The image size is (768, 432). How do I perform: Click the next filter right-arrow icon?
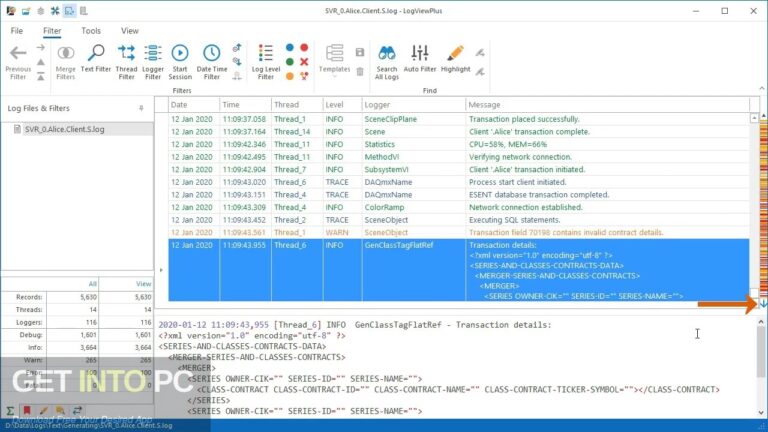41,48
